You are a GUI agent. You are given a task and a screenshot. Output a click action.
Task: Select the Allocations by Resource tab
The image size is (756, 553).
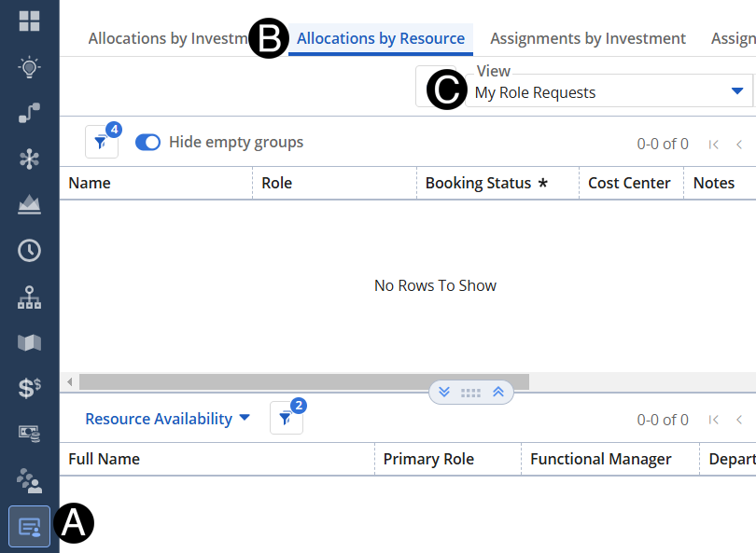pos(380,38)
